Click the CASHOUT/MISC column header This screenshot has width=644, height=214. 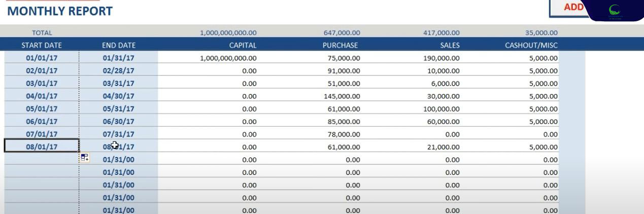click(x=531, y=45)
